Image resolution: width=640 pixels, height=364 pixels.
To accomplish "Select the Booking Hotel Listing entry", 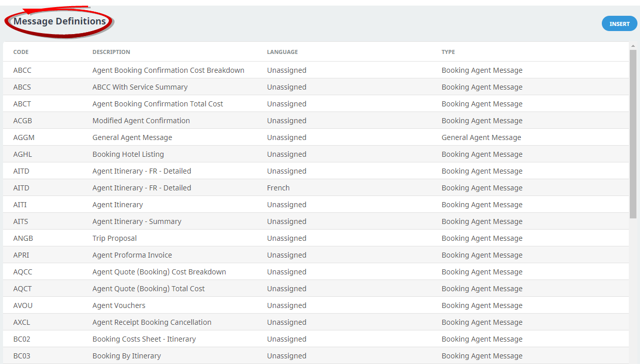I will click(x=128, y=154).
